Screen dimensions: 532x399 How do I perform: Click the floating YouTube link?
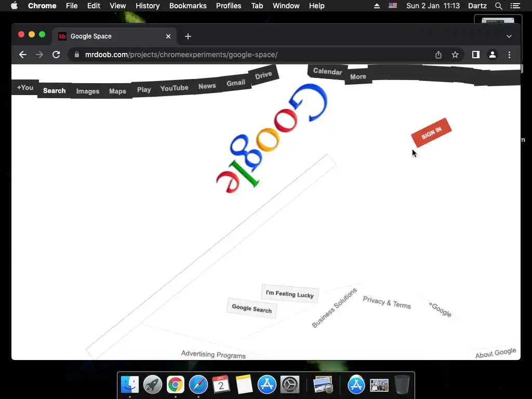point(175,88)
